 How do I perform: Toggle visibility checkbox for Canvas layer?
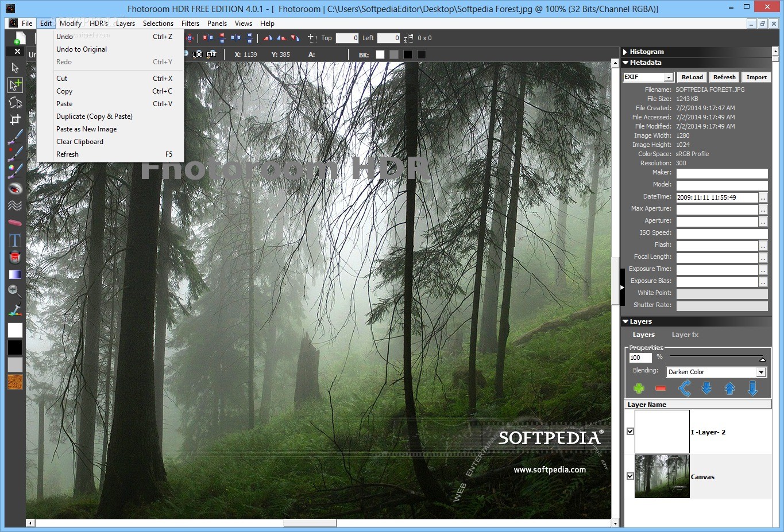[630, 476]
